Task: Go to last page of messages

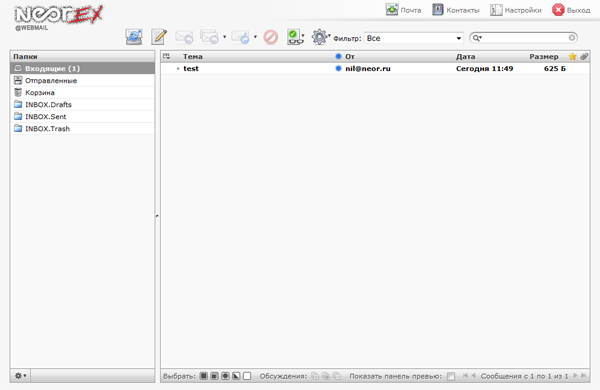Action: click(x=583, y=375)
